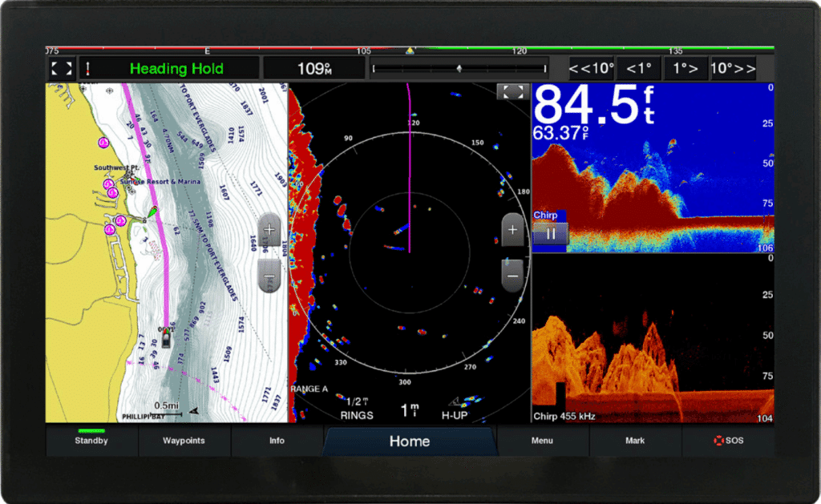Pause the Chirp sonar with the pause icon
Image resolution: width=821 pixels, height=504 pixels.
(551, 234)
